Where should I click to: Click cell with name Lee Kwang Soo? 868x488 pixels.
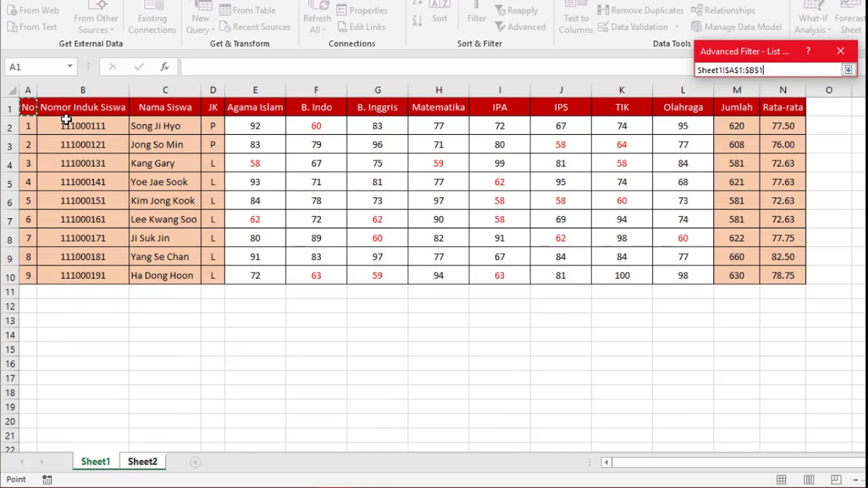pyautogui.click(x=165, y=220)
